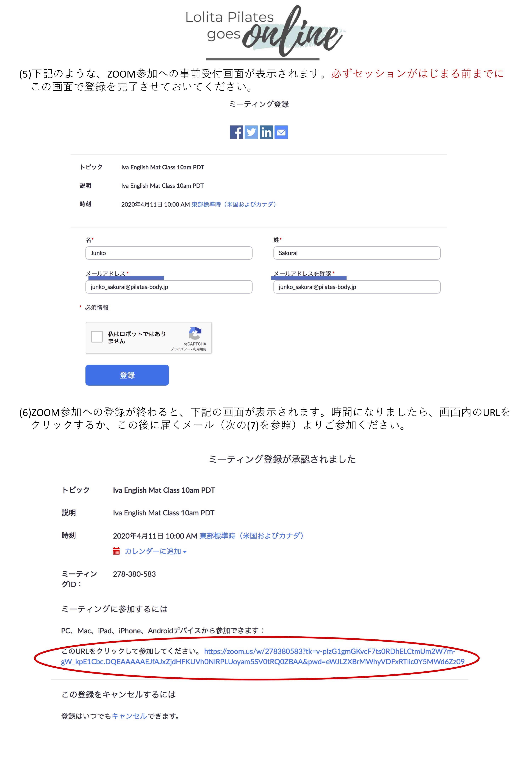Expand the カレンダーに追加 dropdown

(x=155, y=551)
